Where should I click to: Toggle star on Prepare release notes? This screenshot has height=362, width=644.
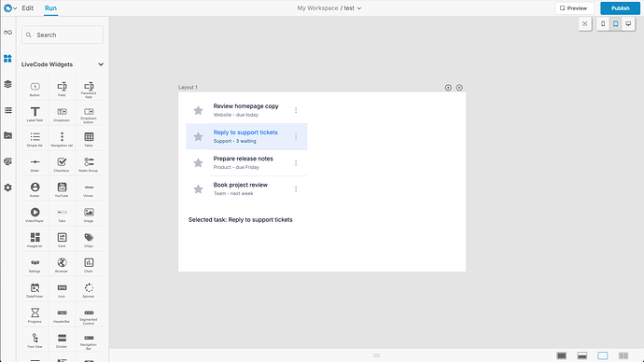[x=198, y=162]
